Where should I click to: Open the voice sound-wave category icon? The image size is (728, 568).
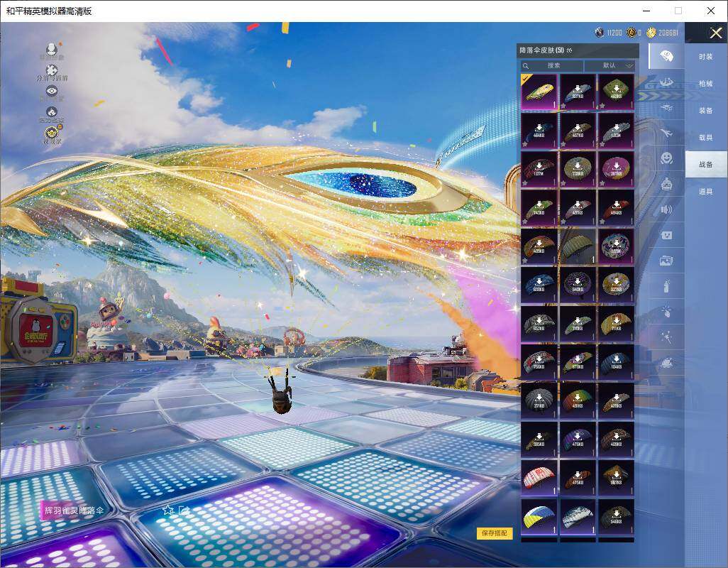click(666, 209)
